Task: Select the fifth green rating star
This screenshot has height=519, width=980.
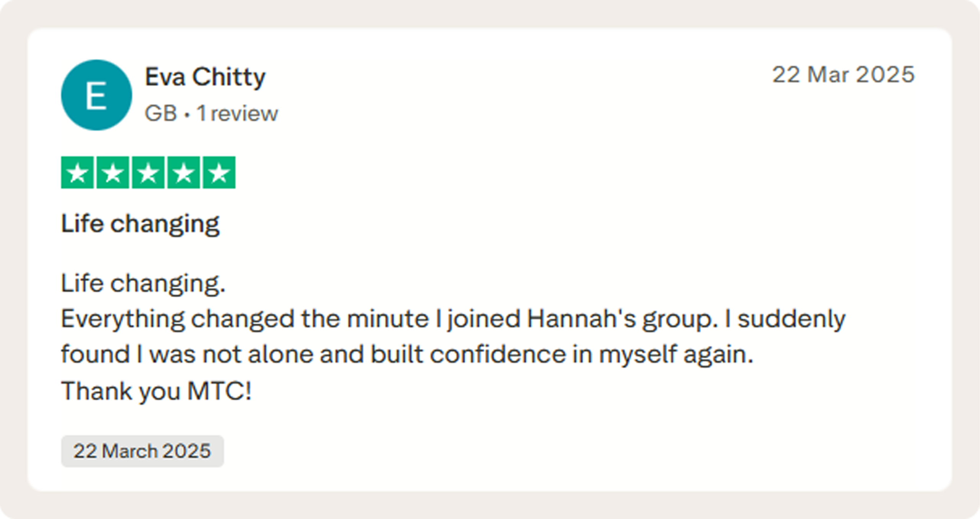Action: (219, 172)
